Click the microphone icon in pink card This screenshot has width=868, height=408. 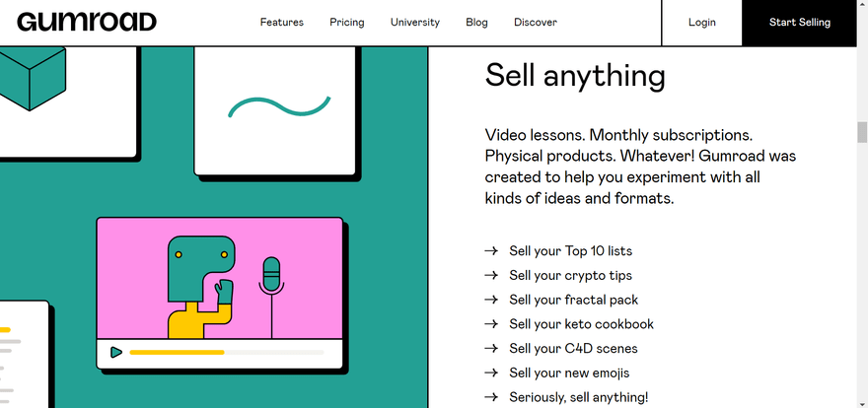[x=271, y=297]
